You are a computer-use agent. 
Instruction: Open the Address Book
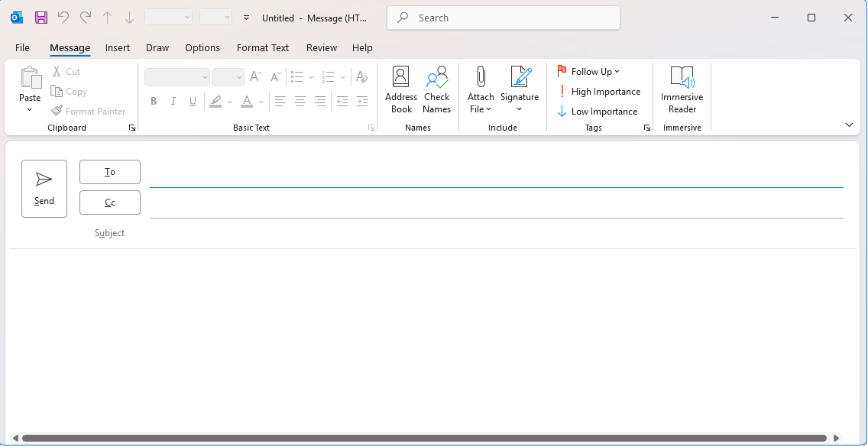click(401, 89)
